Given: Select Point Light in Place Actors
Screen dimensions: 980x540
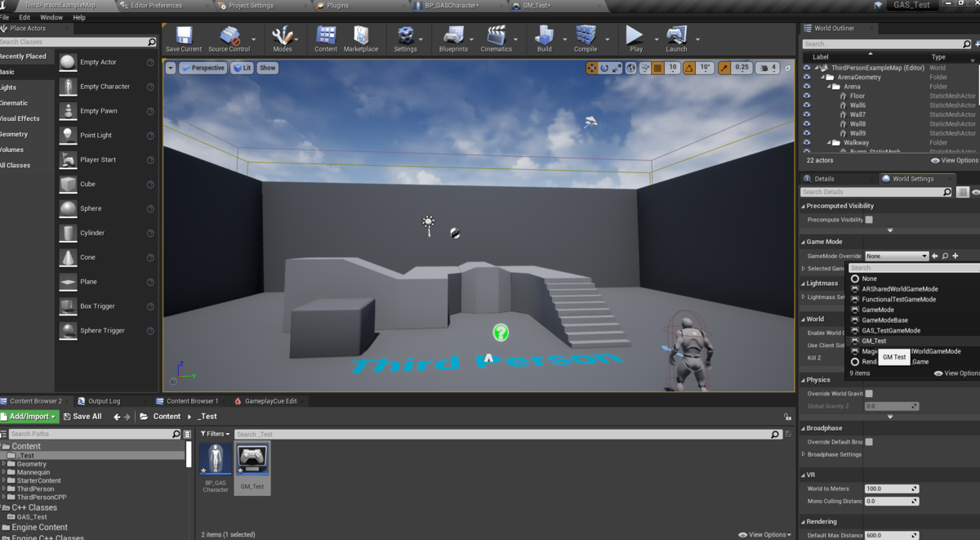Looking at the screenshot, I should coord(105,136).
